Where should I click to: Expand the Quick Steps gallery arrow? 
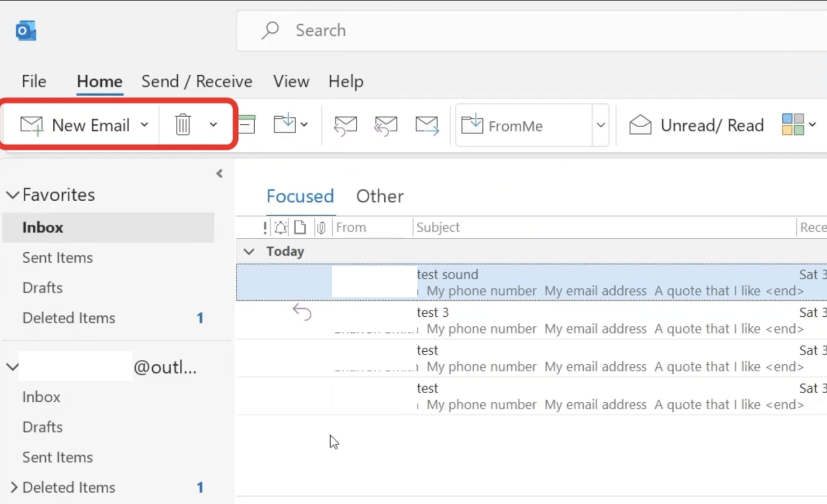(601, 125)
